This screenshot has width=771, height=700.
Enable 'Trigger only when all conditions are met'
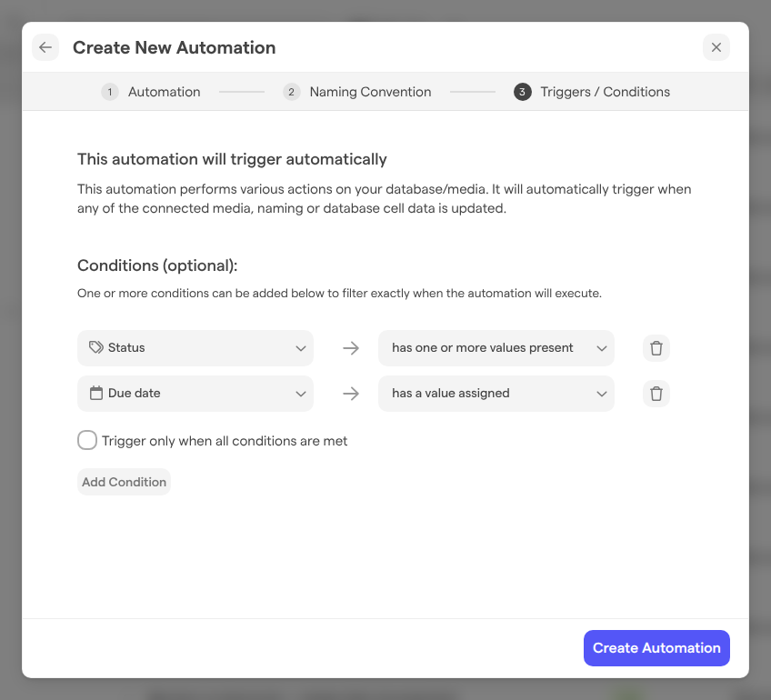coord(87,440)
